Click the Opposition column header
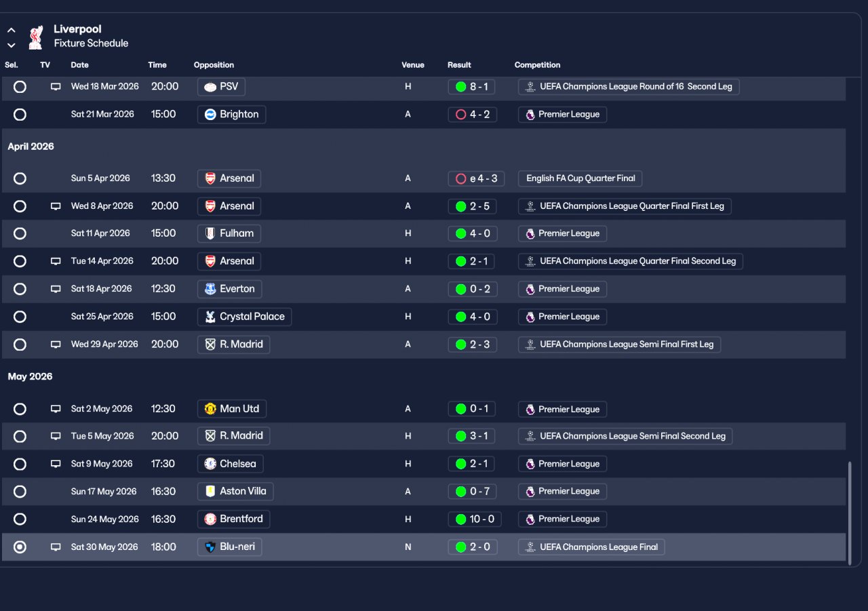The width and height of the screenshot is (868, 611). 214,65
